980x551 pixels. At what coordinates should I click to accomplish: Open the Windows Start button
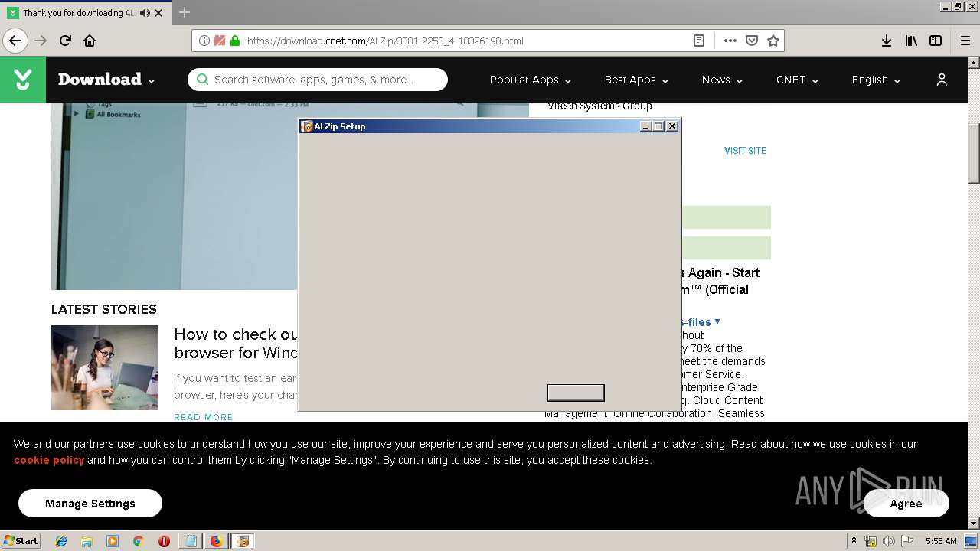tap(21, 540)
